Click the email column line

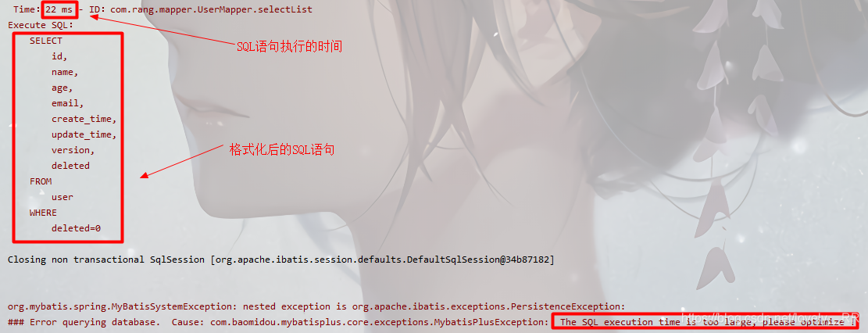point(67,103)
